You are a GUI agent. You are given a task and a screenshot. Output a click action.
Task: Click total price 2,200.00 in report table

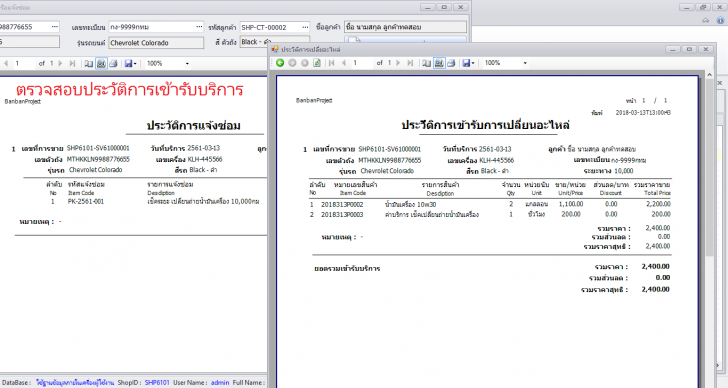658,204
